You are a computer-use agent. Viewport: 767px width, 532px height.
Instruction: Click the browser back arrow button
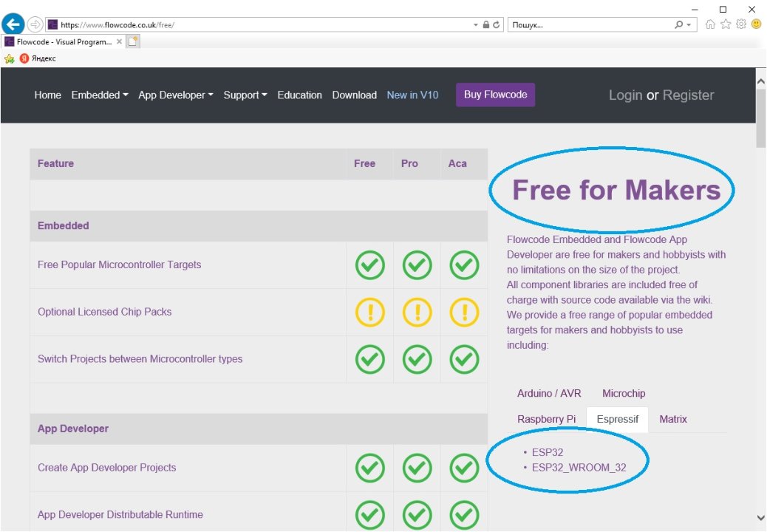coord(13,24)
